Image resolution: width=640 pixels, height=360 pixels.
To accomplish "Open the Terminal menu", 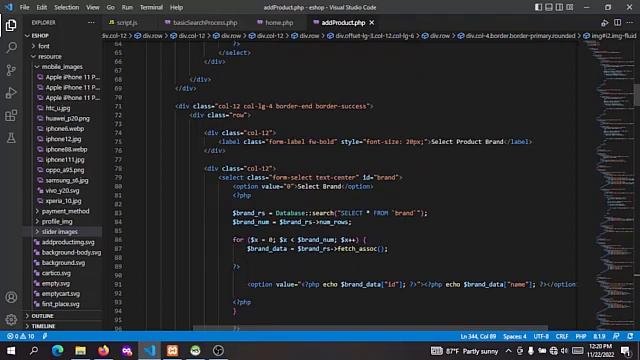I will pos(151,7).
